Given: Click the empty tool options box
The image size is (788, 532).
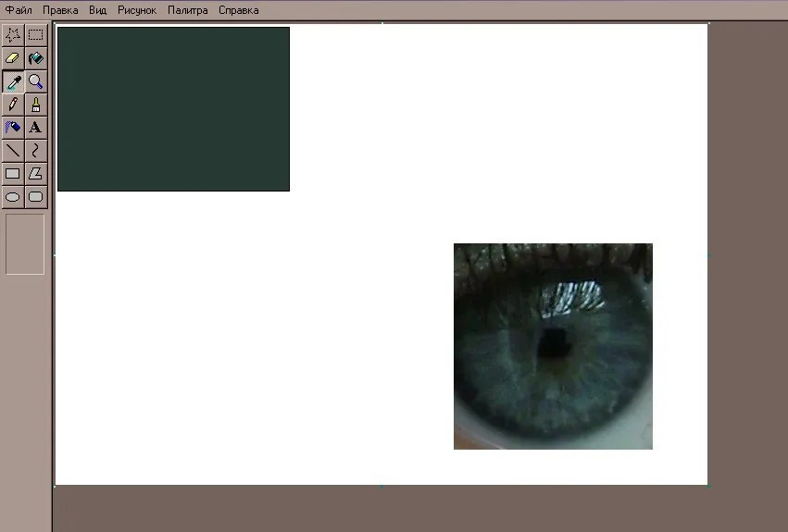Looking at the screenshot, I should coord(25,244).
